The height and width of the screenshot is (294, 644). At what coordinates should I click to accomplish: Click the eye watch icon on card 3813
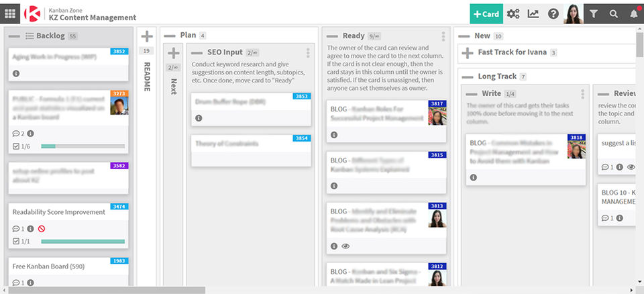click(x=345, y=246)
